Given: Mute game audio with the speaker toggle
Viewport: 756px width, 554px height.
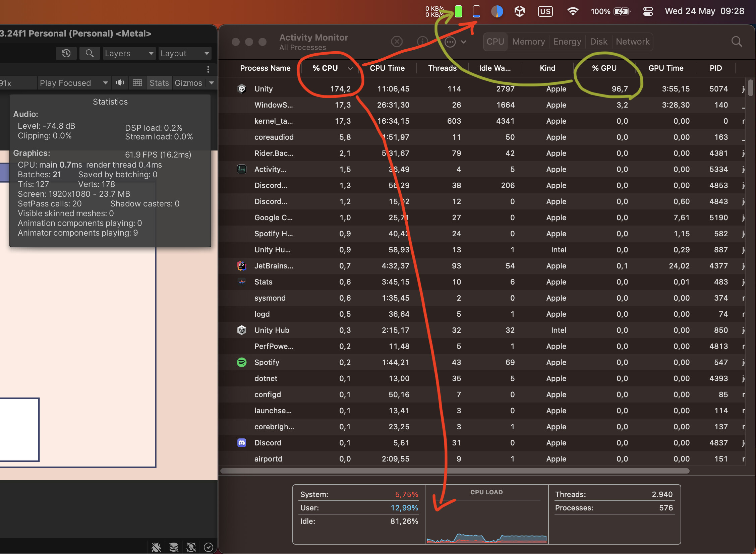Looking at the screenshot, I should click(120, 82).
